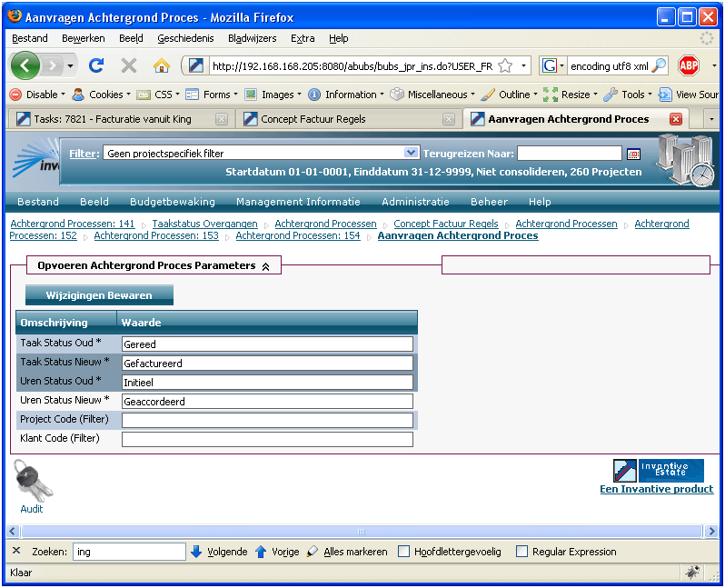This screenshot has height=588, width=725.
Task: Go back with the green Back arrow
Action: click(25, 66)
